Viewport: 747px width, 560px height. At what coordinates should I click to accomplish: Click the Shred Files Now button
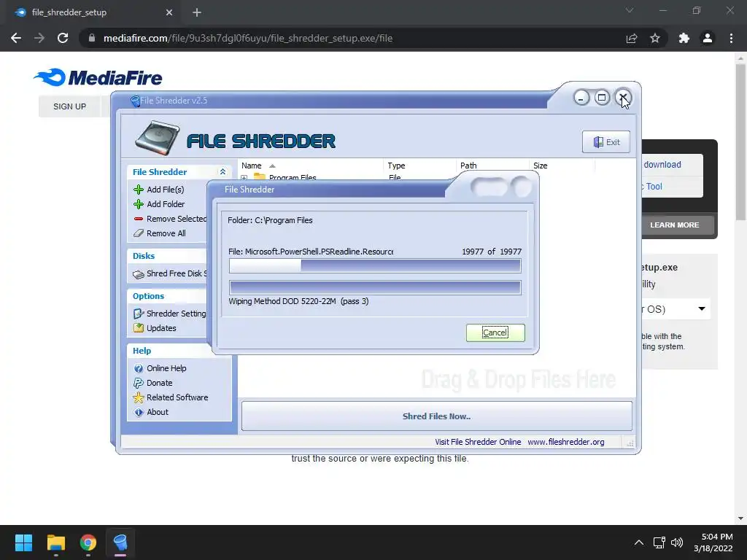pyautogui.click(x=436, y=416)
